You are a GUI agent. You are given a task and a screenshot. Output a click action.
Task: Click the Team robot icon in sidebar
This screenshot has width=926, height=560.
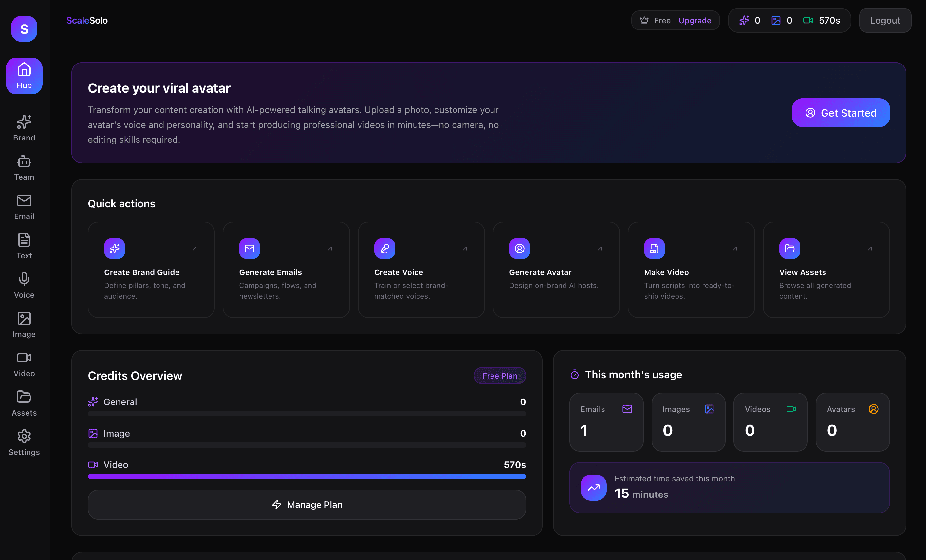point(24,161)
